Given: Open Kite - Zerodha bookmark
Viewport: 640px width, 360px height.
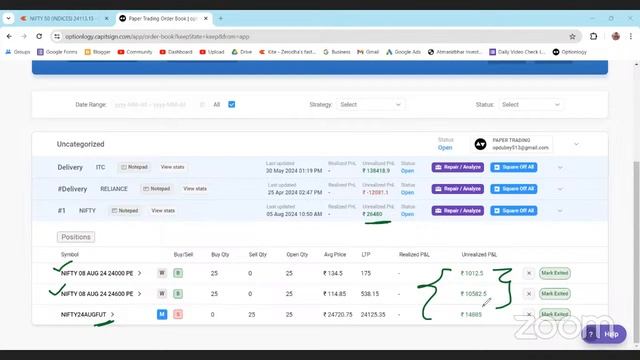Looking at the screenshot, I should (287, 52).
